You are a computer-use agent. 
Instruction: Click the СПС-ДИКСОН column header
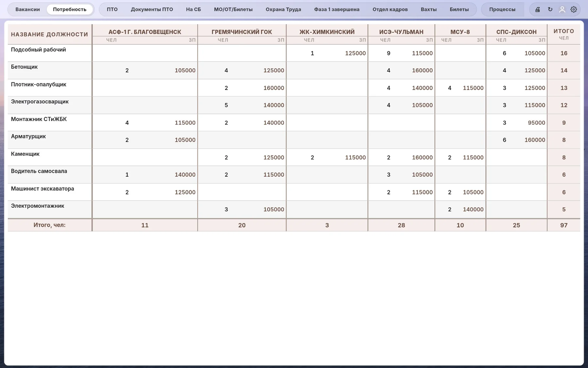[x=516, y=32]
